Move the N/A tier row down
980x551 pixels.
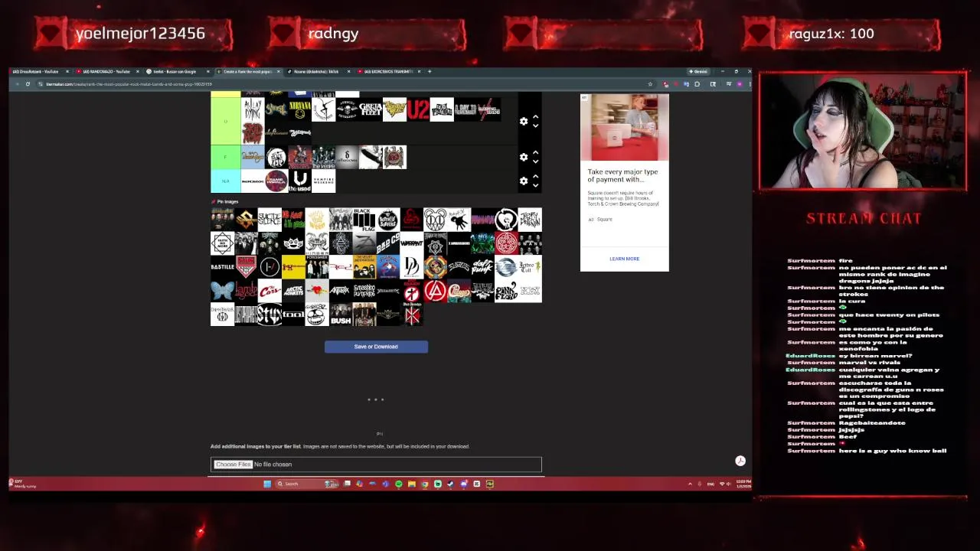[535, 184]
